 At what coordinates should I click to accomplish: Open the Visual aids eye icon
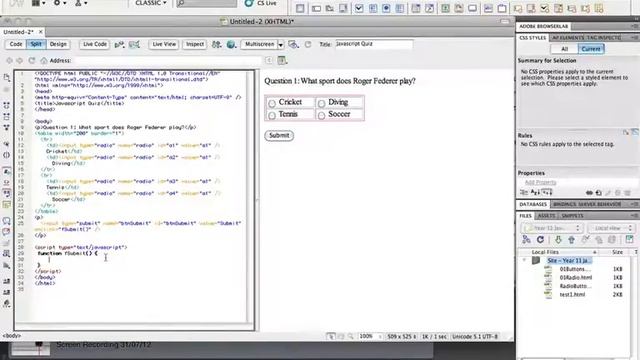(293, 44)
